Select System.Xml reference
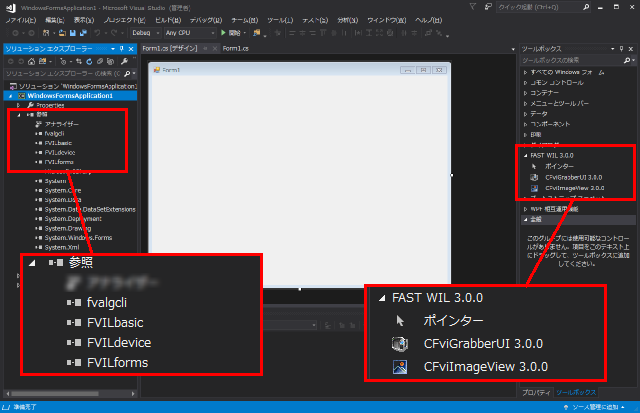 [62, 247]
